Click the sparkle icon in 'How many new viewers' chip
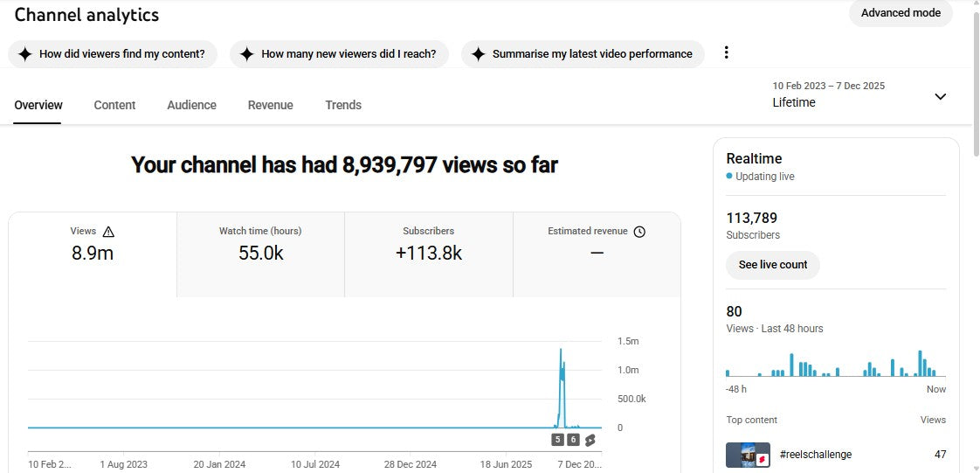 (246, 54)
